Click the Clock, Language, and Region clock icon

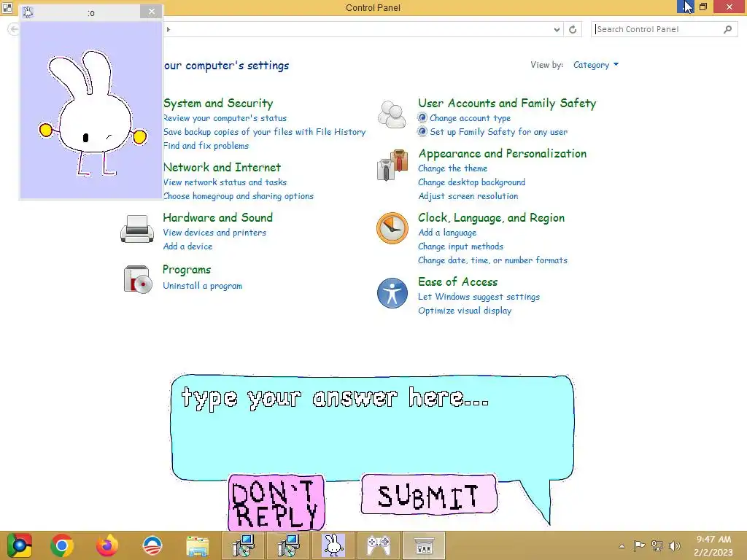coord(392,228)
